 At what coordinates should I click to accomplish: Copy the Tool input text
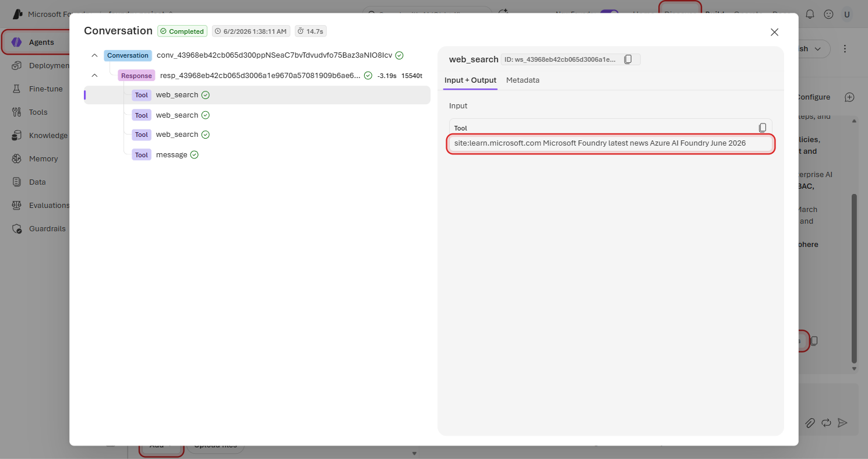point(763,128)
